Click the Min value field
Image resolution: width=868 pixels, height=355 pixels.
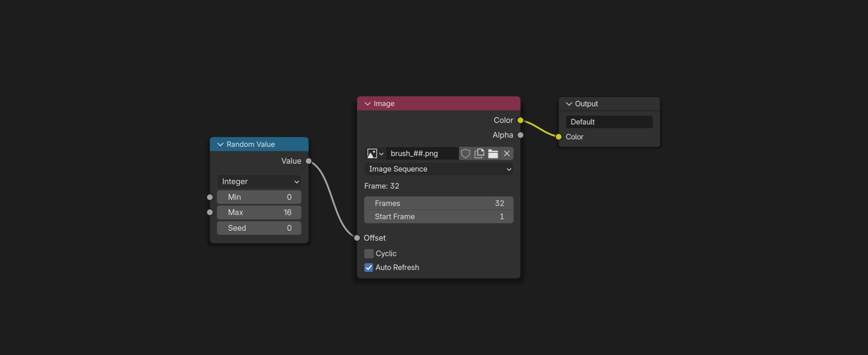[259, 197]
